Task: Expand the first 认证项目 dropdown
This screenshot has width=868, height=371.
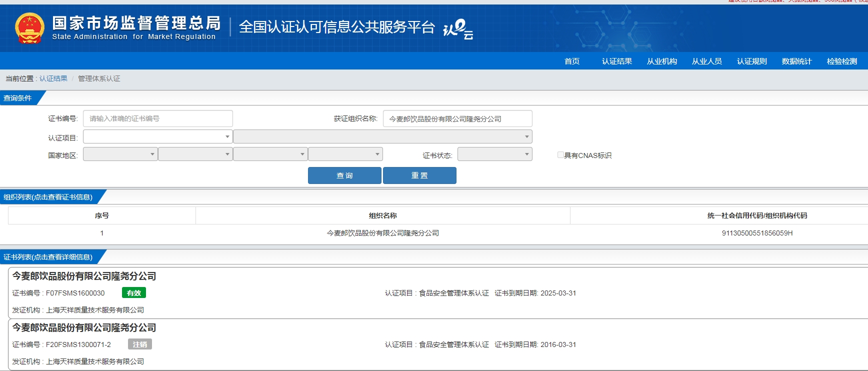Action: click(x=158, y=136)
